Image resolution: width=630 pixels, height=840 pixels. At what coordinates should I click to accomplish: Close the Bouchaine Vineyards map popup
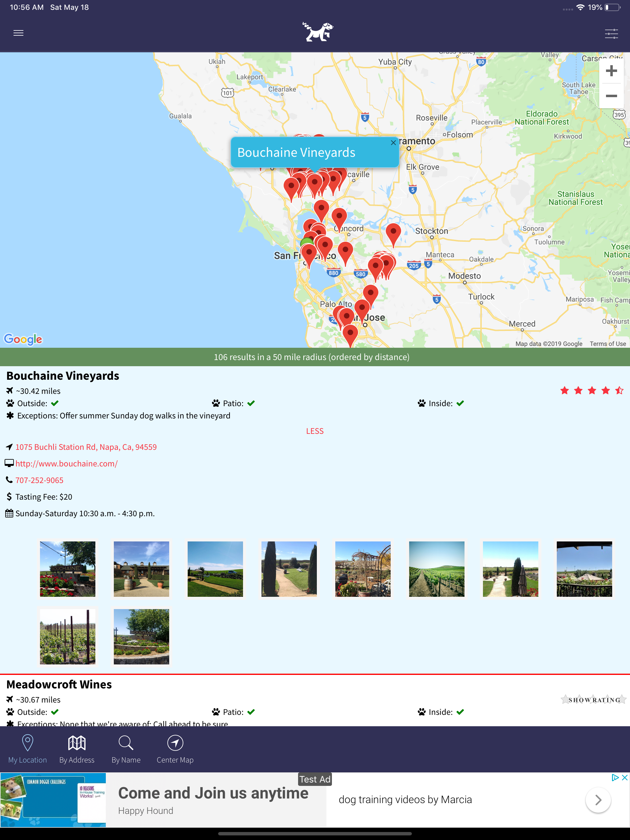pos(393,143)
